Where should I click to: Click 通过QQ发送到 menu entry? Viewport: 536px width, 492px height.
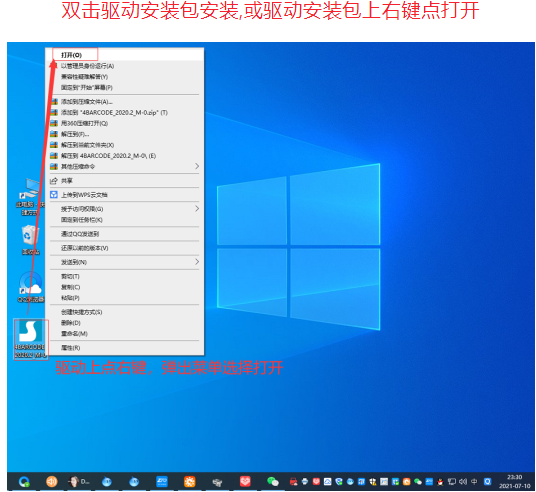(x=125, y=234)
